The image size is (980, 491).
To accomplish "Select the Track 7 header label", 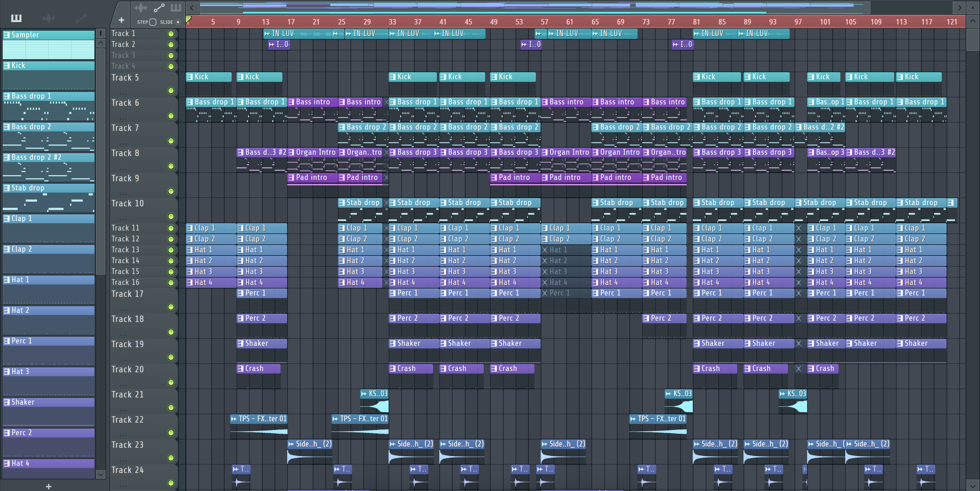I will [x=125, y=128].
